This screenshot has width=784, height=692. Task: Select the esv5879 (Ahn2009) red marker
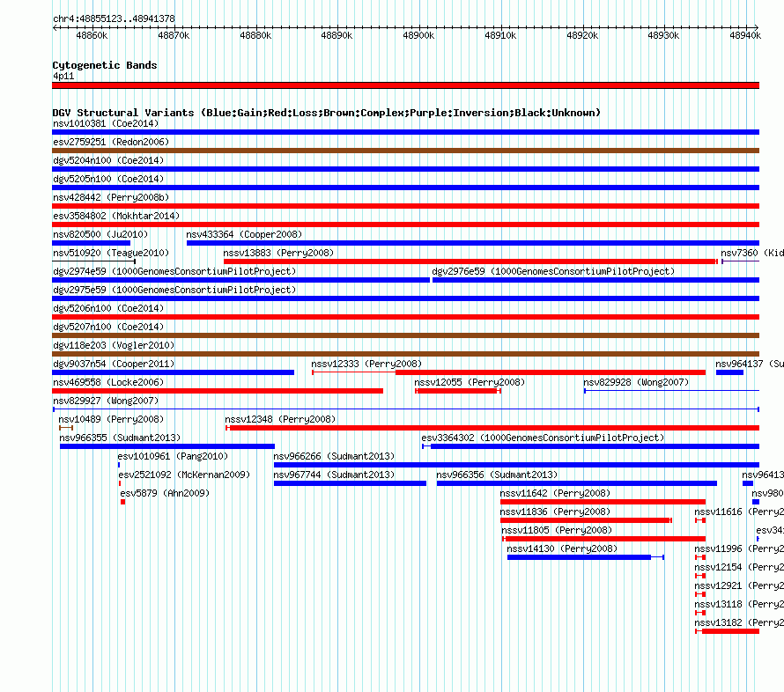(x=122, y=502)
